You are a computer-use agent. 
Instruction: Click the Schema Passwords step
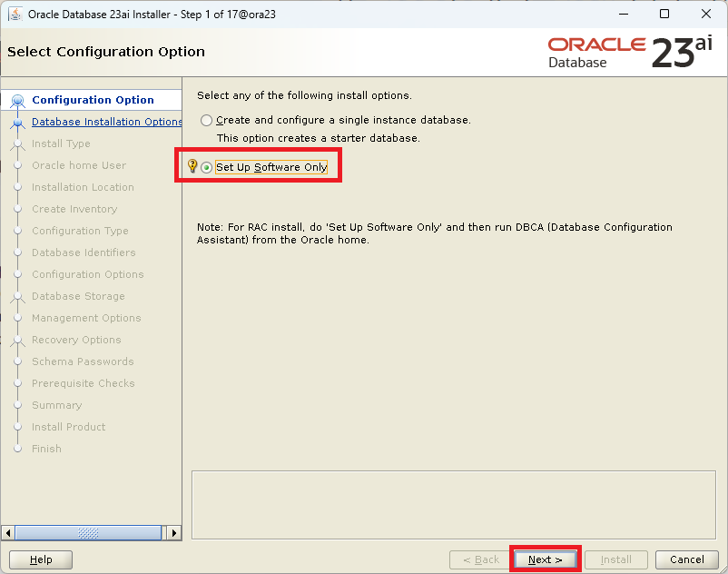coord(83,361)
